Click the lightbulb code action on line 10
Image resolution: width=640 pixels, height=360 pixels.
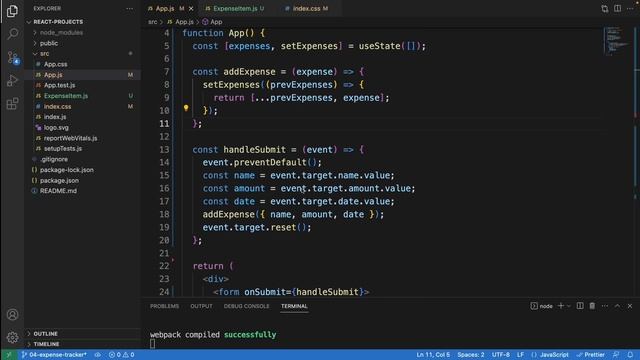(x=186, y=108)
